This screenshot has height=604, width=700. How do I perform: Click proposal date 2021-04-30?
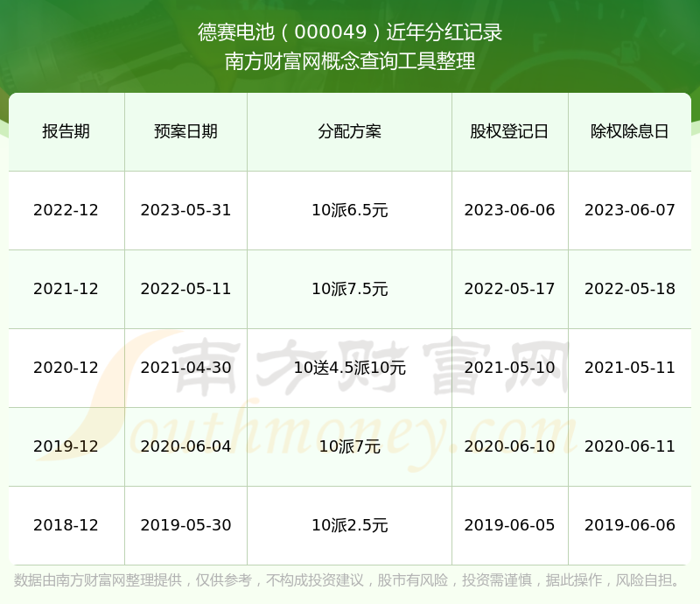(x=185, y=368)
